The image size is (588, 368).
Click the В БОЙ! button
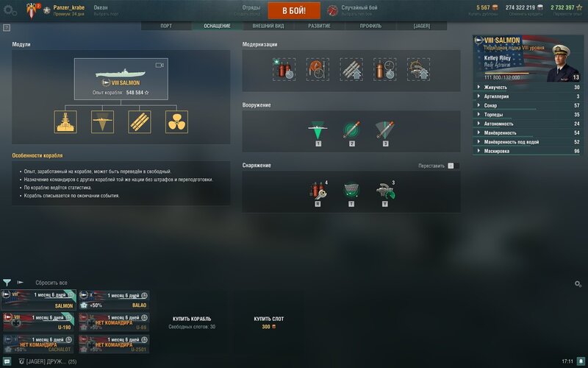(294, 10)
